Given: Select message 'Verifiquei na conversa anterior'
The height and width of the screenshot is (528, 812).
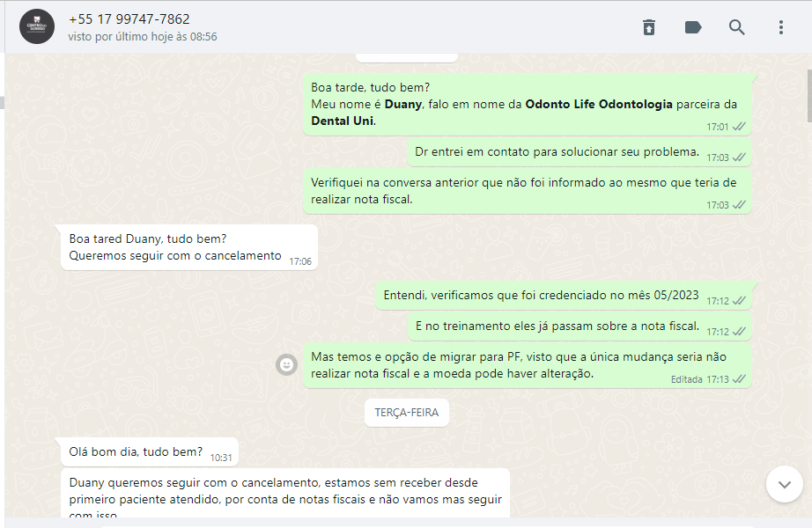Looking at the screenshot, I should tap(528, 191).
